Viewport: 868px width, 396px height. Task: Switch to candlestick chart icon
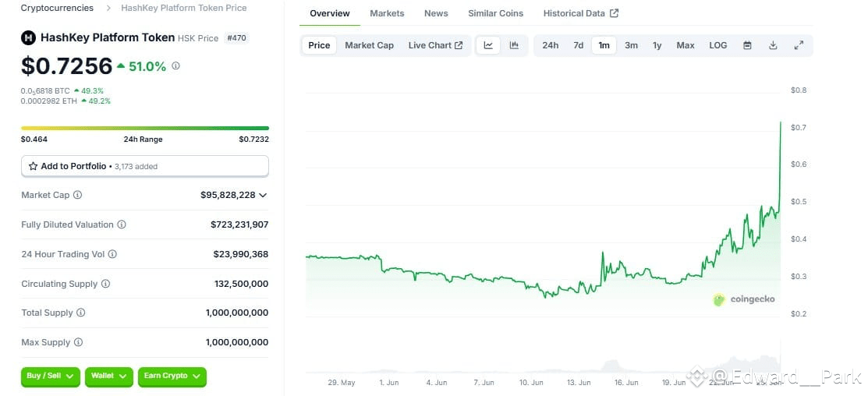pyautogui.click(x=514, y=45)
